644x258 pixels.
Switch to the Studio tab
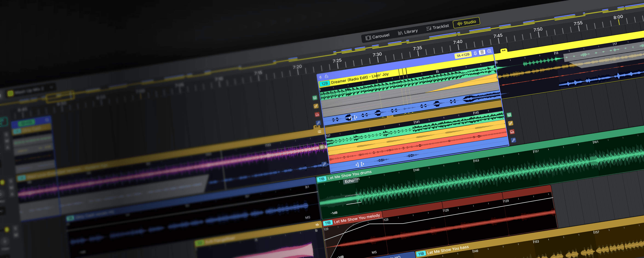466,23
